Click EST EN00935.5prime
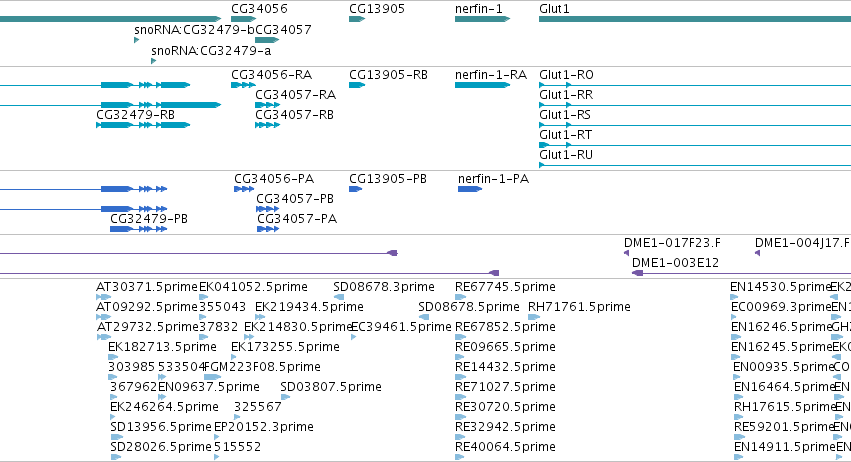The image size is (851, 462). tap(783, 368)
